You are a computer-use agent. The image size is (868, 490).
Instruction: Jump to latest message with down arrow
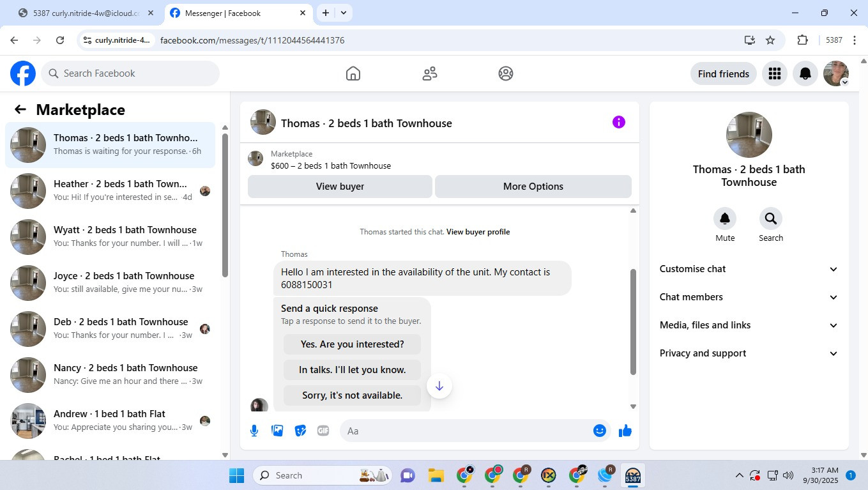439,386
